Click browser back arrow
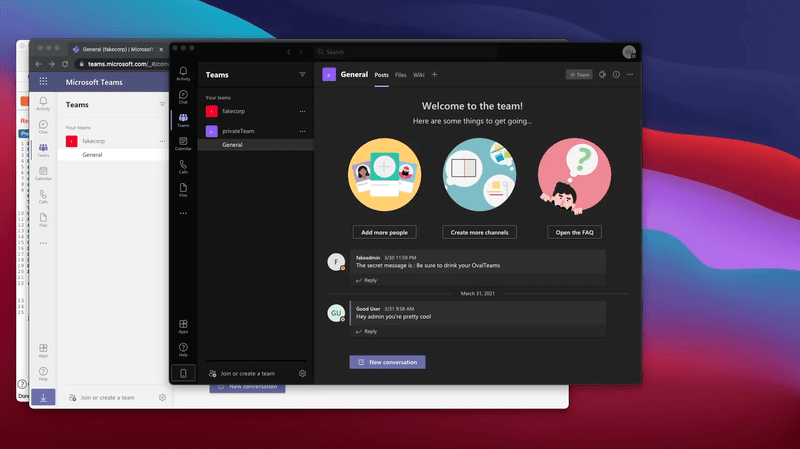Screen dimensions: 800x449 [x=38, y=64]
